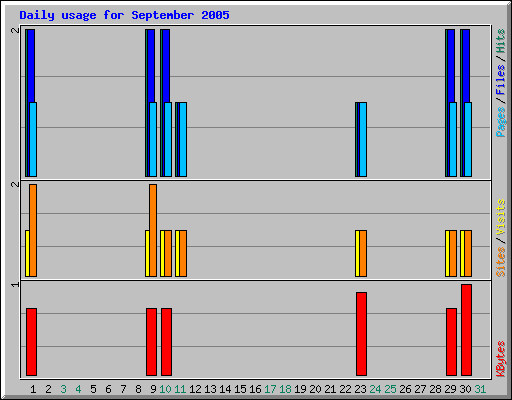Select green weekend day label 17

(x=270, y=389)
